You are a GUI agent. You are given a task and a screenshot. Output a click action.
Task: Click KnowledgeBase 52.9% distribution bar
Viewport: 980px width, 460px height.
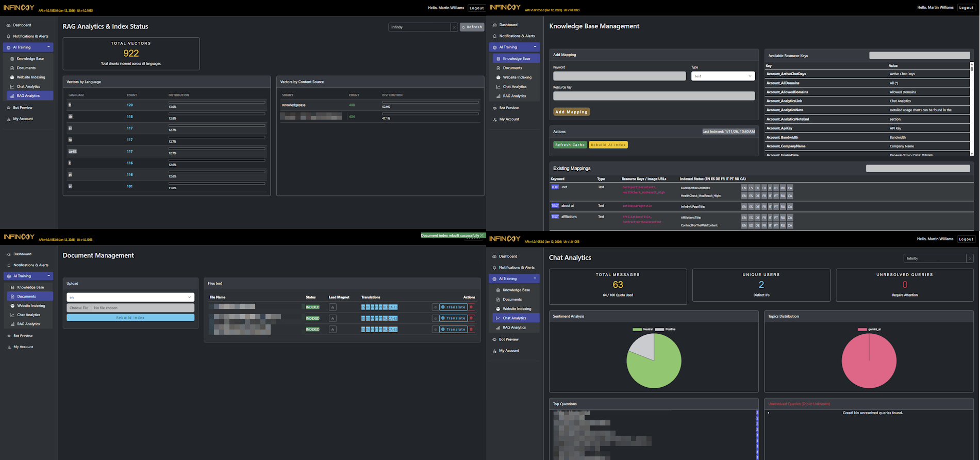tap(430, 102)
